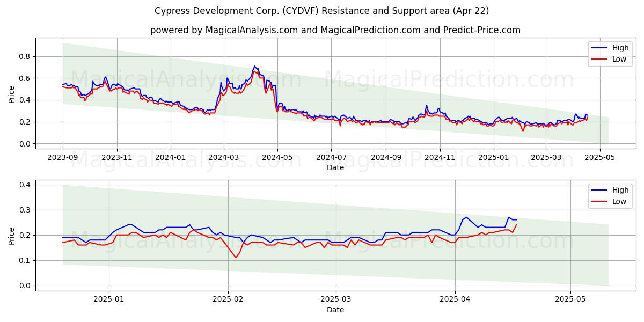644x322 pixels.
Task: Click 'Low' legend entry in the 2023–2025 chart
Action: [609, 59]
